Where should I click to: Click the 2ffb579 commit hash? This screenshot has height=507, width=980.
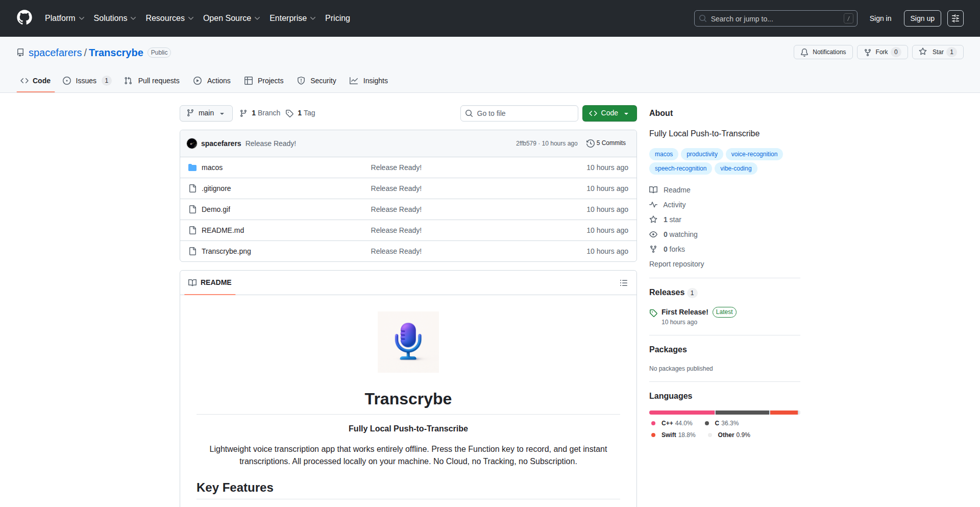pyautogui.click(x=526, y=143)
